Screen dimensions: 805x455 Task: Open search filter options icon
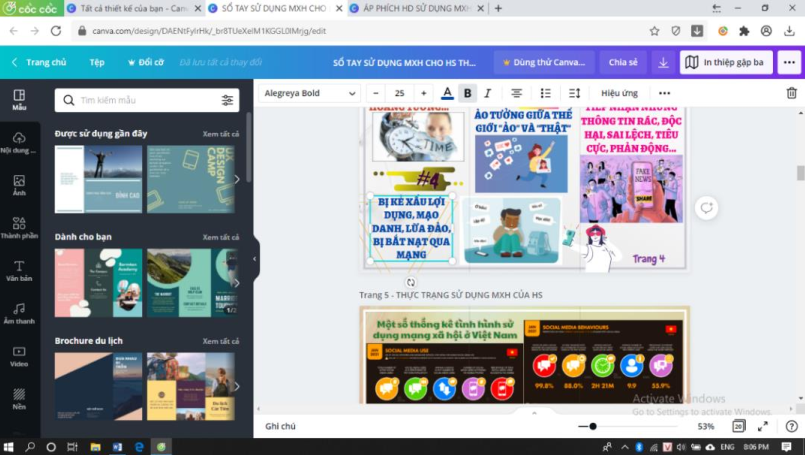point(227,100)
